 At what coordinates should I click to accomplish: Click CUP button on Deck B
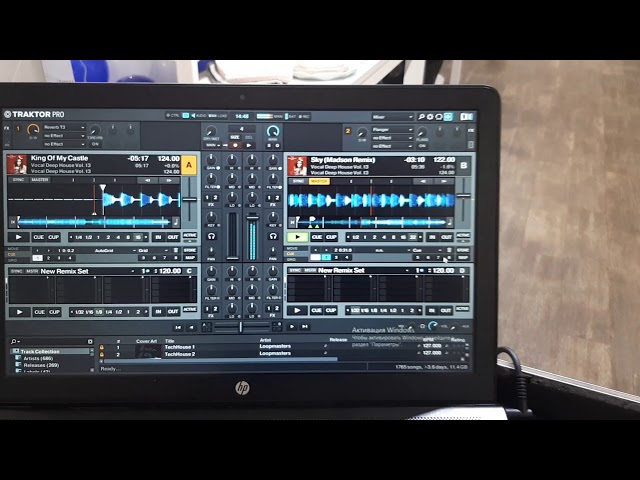pyautogui.click(x=331, y=237)
